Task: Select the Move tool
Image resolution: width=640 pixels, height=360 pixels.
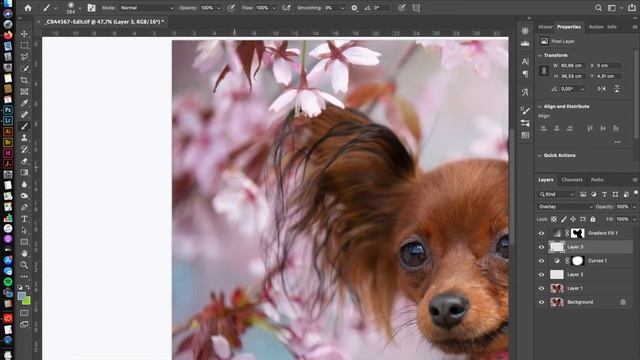Action: [x=24, y=34]
